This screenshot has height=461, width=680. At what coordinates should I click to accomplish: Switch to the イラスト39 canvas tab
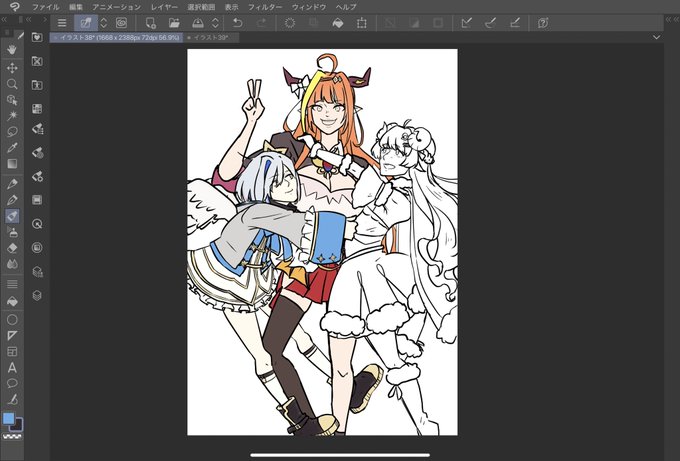(x=210, y=38)
